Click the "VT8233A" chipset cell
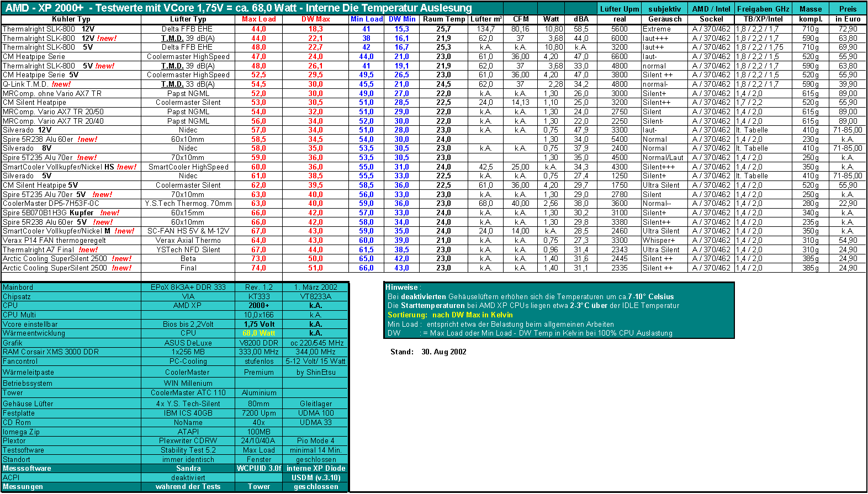This screenshot has height=494, width=868. tap(316, 296)
